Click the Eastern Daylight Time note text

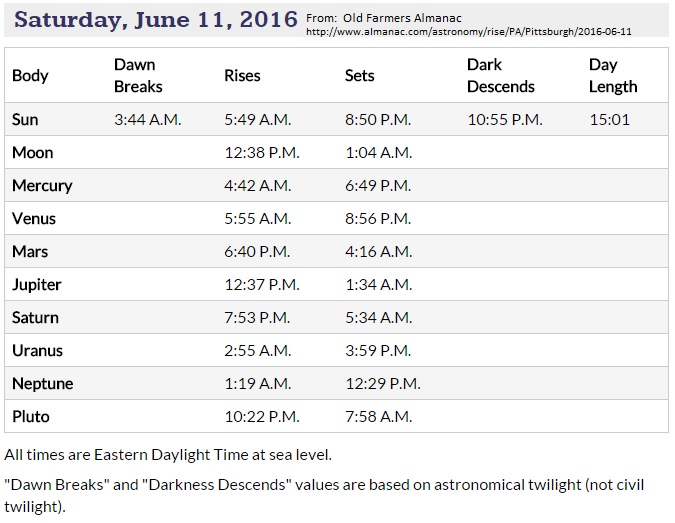tap(168, 455)
